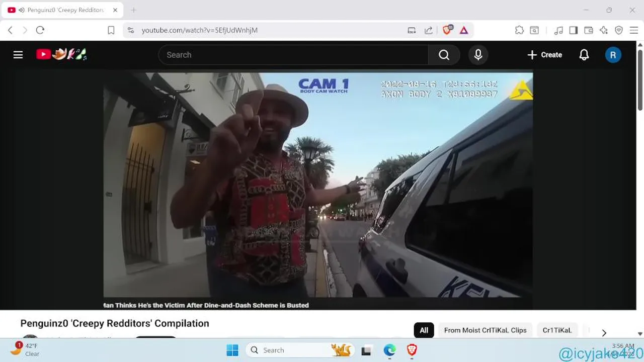Image resolution: width=644 pixels, height=362 pixels.
Task: Open the browser main menu hamburger
Action: [x=634, y=30]
